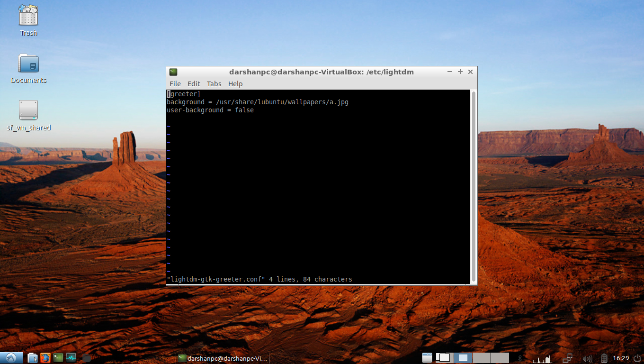Screen dimensions: 644x364
Task: Click the show-desktop button near system tray
Action: (x=427, y=358)
